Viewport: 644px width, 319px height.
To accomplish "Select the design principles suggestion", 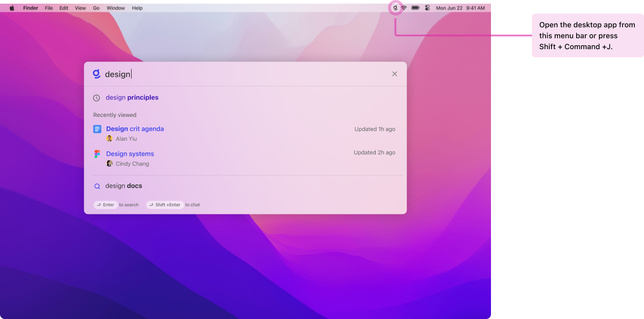I will click(x=132, y=97).
